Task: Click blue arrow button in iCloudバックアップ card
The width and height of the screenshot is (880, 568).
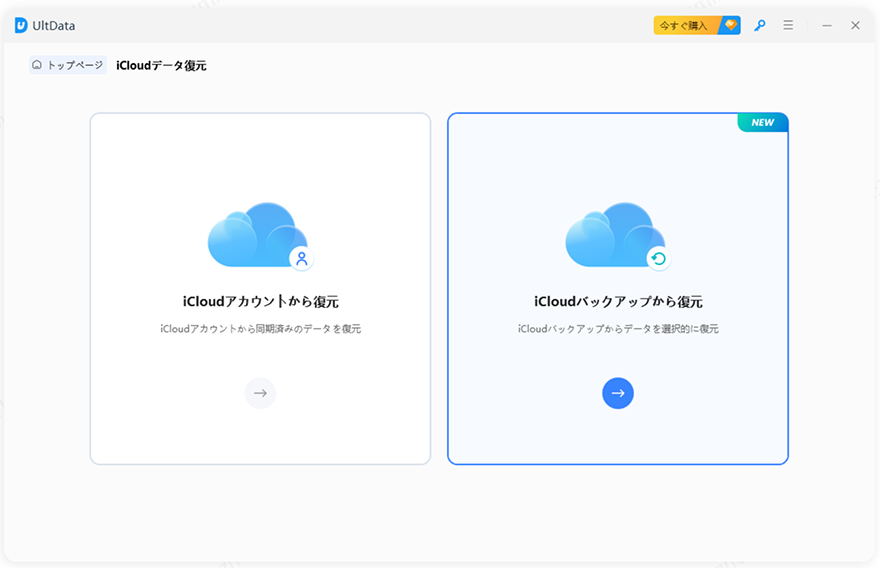Action: pyautogui.click(x=618, y=393)
